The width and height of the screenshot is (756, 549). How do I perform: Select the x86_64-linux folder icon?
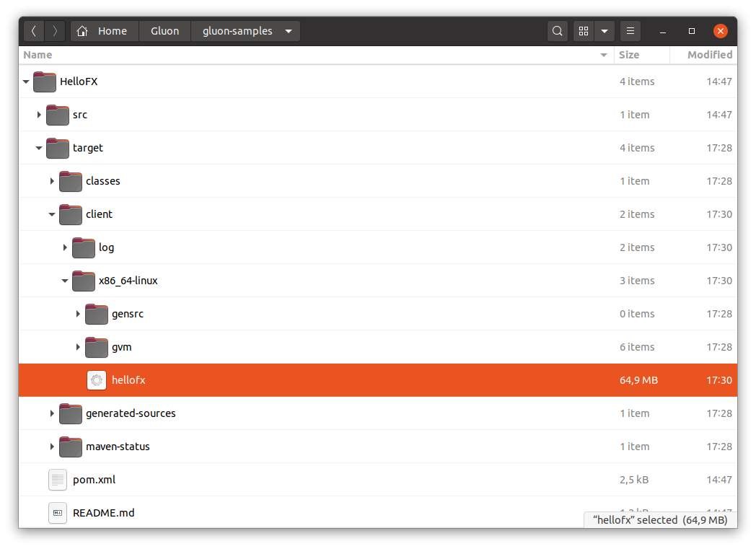(84, 281)
